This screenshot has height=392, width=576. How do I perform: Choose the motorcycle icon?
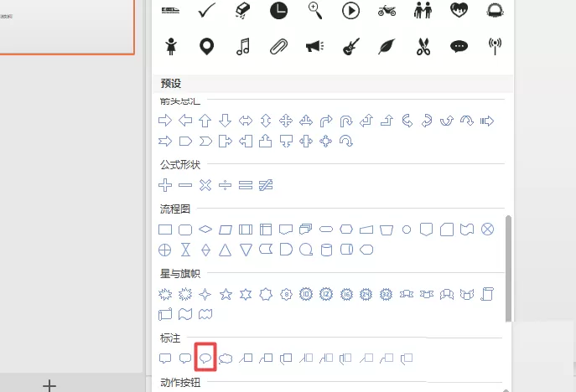[387, 11]
